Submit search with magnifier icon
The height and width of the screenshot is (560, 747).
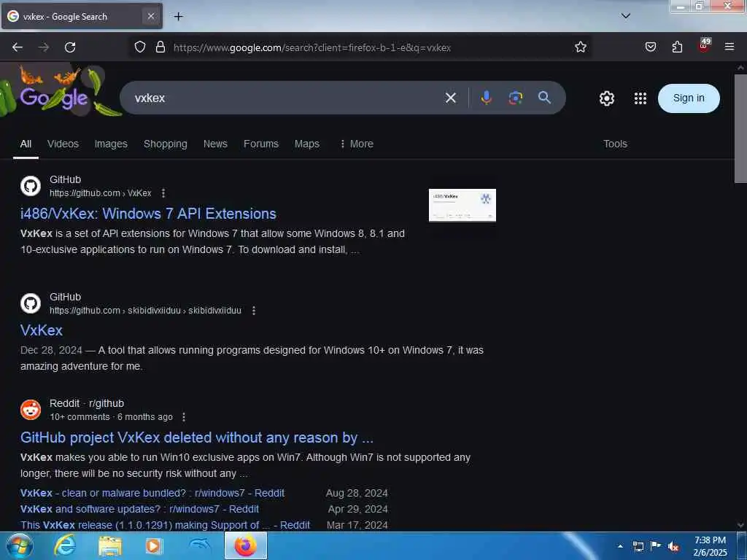click(x=544, y=98)
